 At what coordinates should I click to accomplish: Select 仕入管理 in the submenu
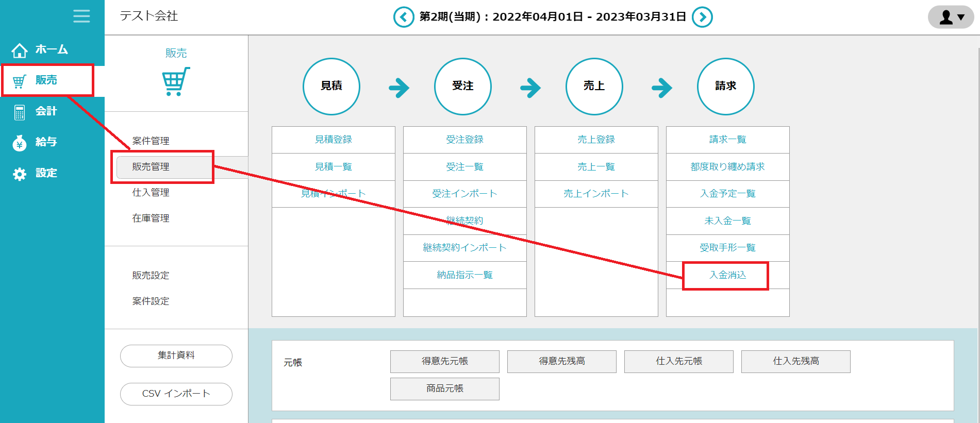[x=151, y=193]
